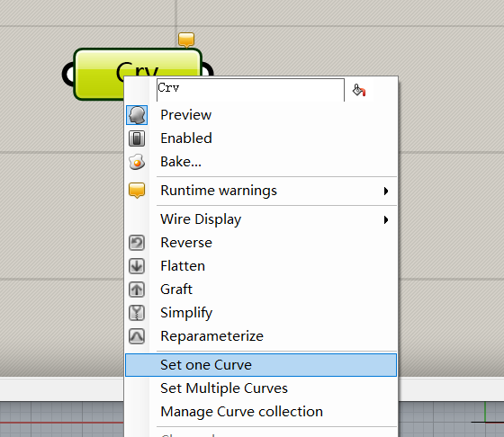This screenshot has height=437, width=504.
Task: Toggle Flatten on the parameter
Action: coord(261,266)
